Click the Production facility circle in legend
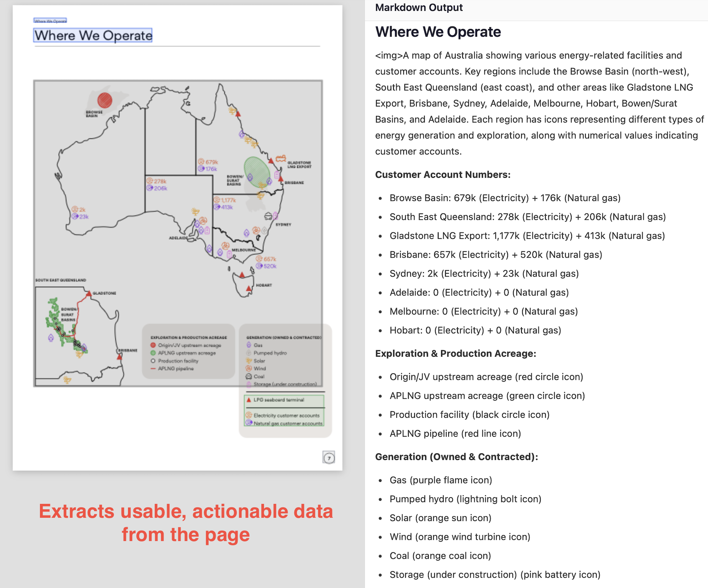 (x=153, y=361)
